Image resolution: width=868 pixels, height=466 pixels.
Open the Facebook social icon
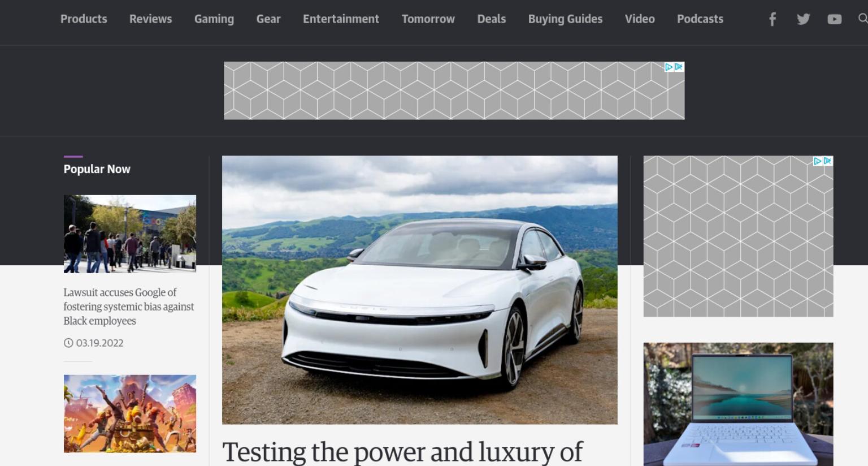coord(772,19)
